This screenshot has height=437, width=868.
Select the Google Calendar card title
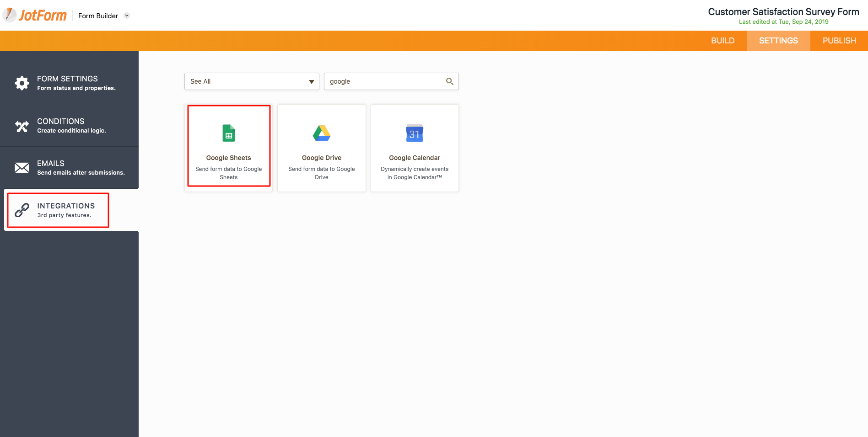[415, 158]
